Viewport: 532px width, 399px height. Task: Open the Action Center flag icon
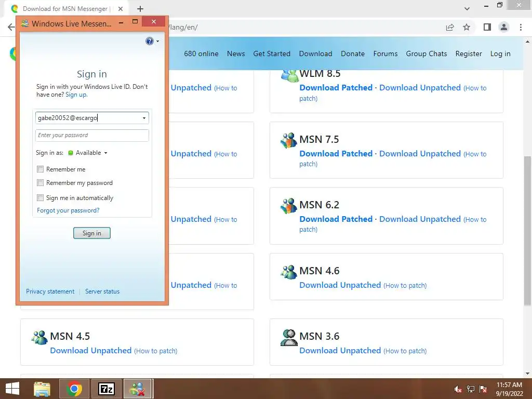(483, 389)
